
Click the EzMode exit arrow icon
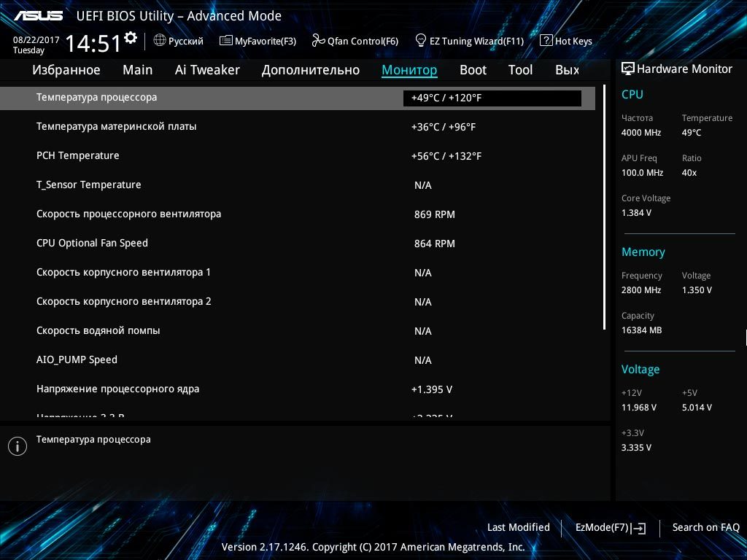pos(638,528)
